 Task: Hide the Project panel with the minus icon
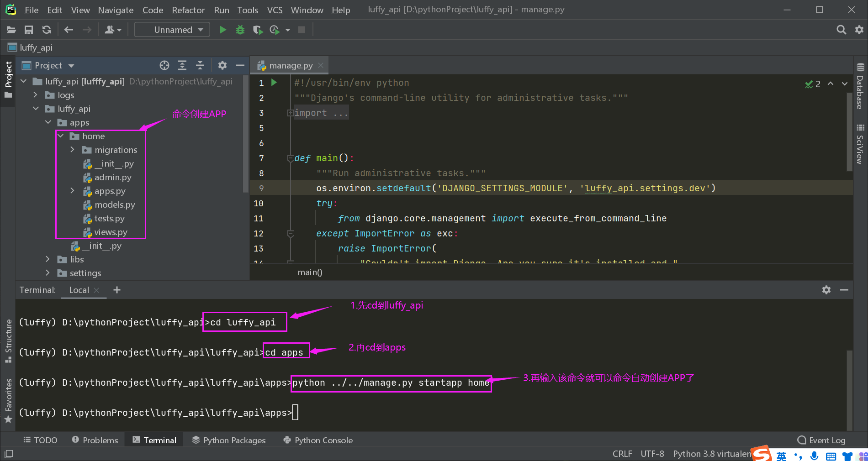[x=240, y=65]
